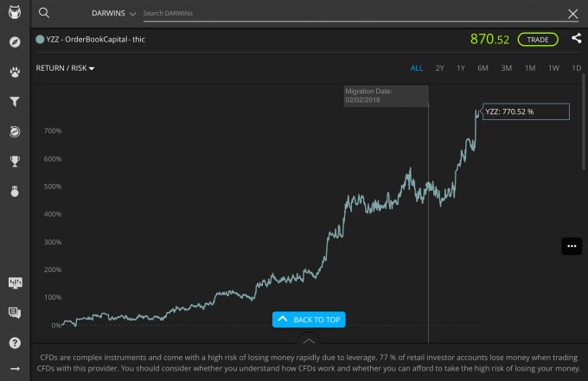Image resolution: width=588 pixels, height=381 pixels.
Task: Click the chat messages icon
Action: click(x=15, y=313)
